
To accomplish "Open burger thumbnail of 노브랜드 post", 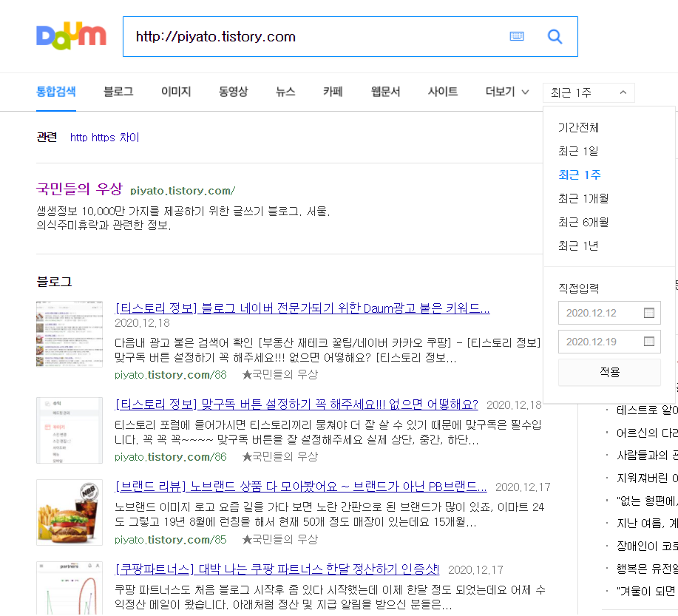I will (x=70, y=512).
